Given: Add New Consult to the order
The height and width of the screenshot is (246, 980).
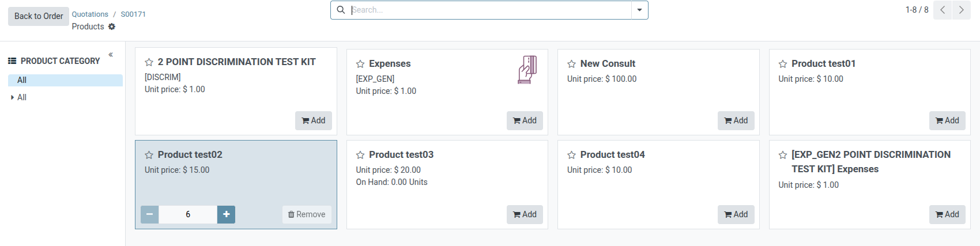Looking at the screenshot, I should tap(736, 120).
